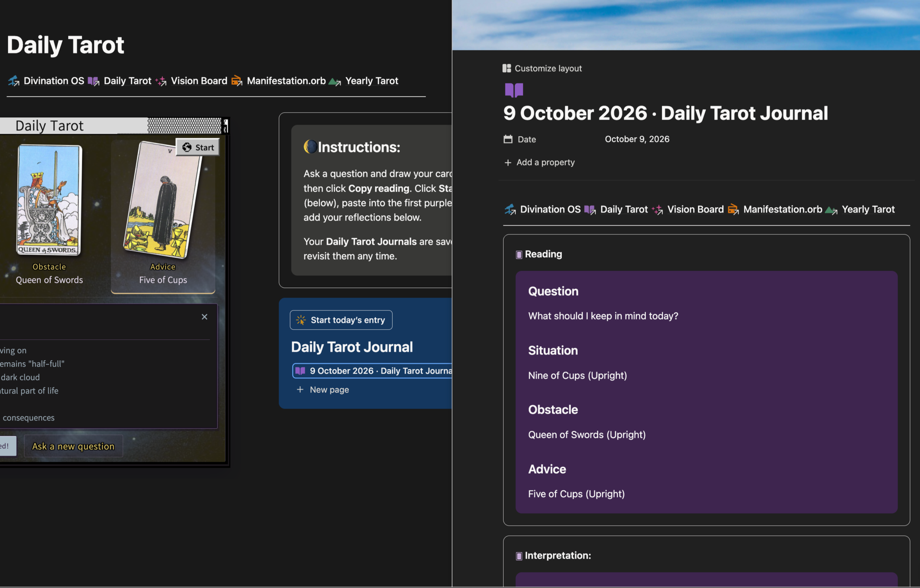Image resolution: width=920 pixels, height=588 pixels.
Task: Open Manifestation.orb link in left page nav
Action: click(x=278, y=81)
